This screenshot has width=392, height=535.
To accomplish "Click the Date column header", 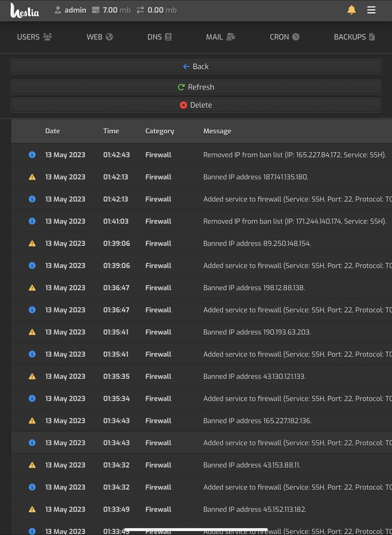I will tap(52, 131).
